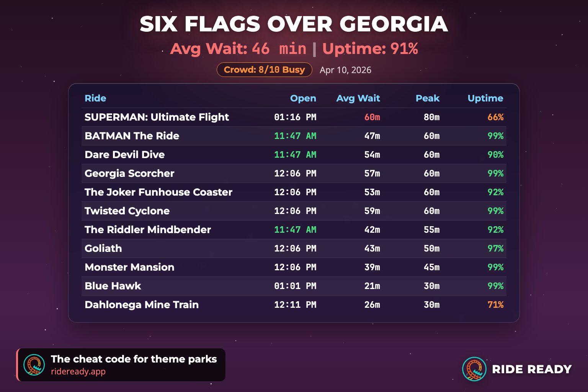Click Monster Mansion's 99% uptime
The image size is (588, 392).
[495, 267]
